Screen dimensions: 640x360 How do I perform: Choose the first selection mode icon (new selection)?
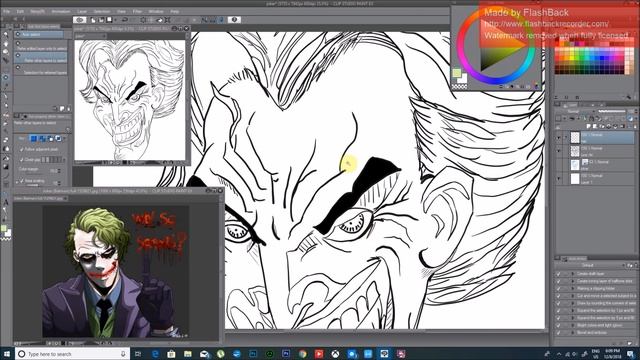click(33, 139)
